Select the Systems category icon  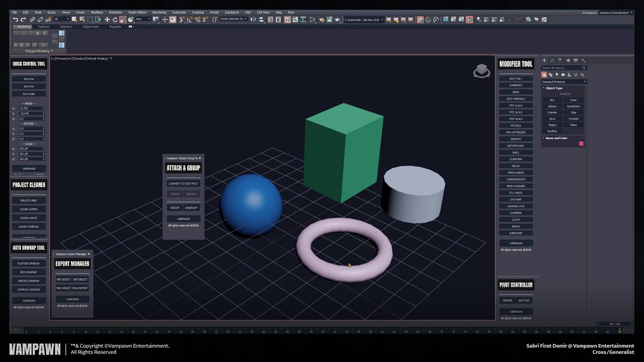(583, 75)
